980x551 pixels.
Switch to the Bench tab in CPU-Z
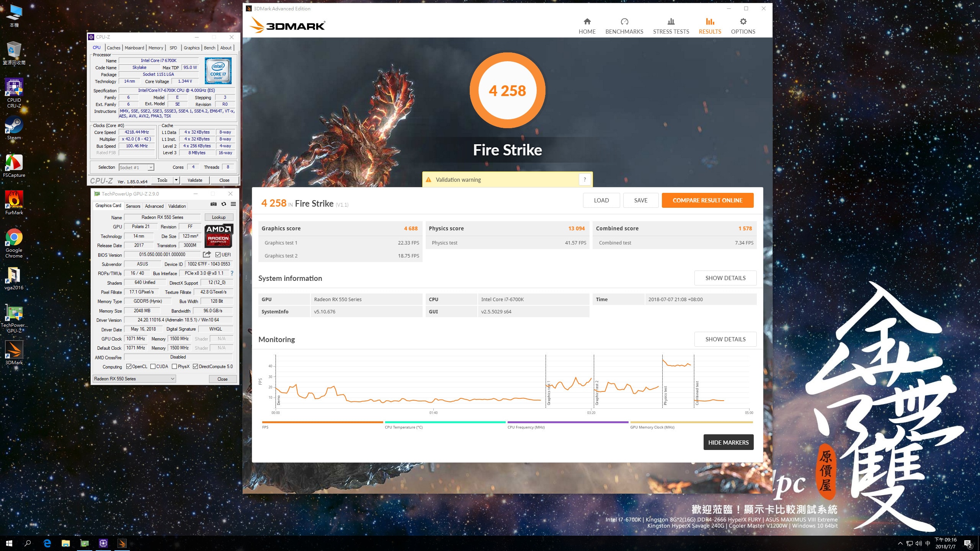(209, 48)
